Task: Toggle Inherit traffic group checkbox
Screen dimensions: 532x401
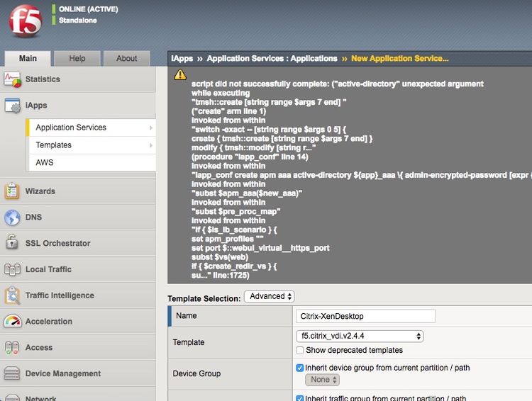Action: coord(299,398)
